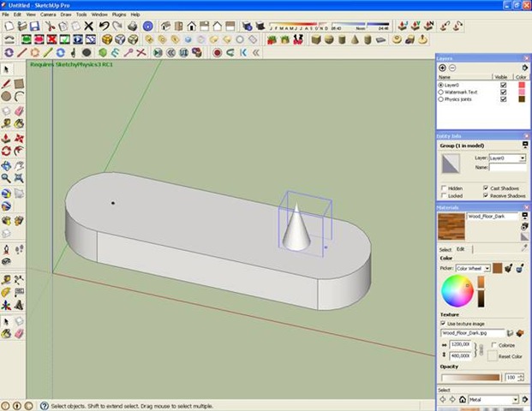Viewport: 532px width, 411px height.
Task: Click the black X Erase icon
Action: 89,27
